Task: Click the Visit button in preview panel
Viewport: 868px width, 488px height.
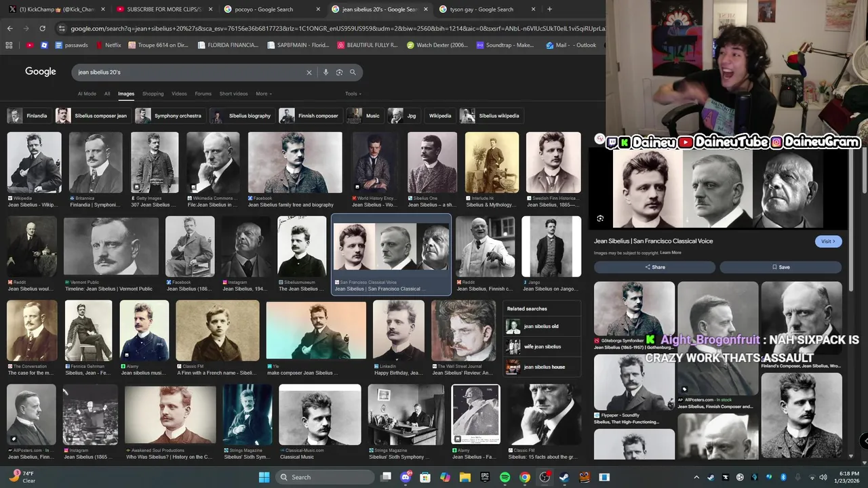Action: point(828,241)
